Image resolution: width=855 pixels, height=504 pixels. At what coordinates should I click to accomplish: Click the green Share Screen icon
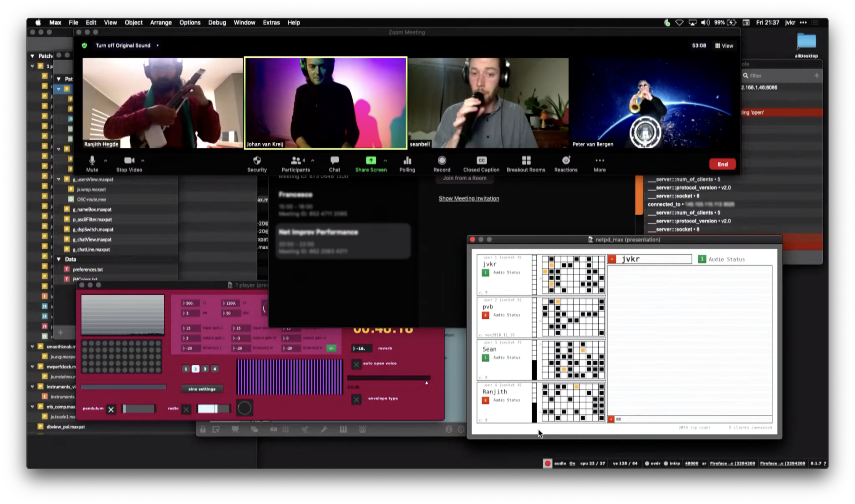point(371,161)
